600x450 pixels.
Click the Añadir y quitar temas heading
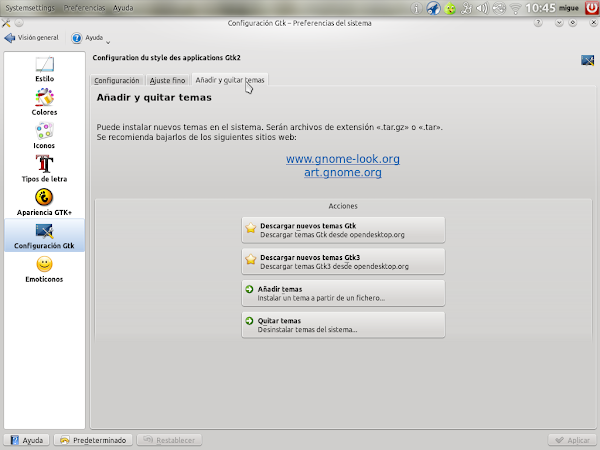pos(154,98)
